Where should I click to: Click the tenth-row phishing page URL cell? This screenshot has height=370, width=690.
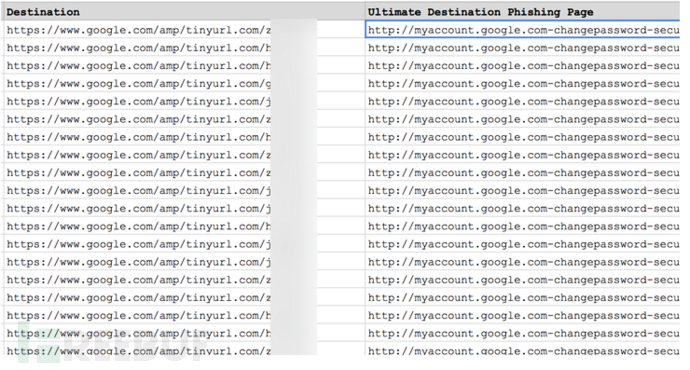pyautogui.click(x=523, y=190)
